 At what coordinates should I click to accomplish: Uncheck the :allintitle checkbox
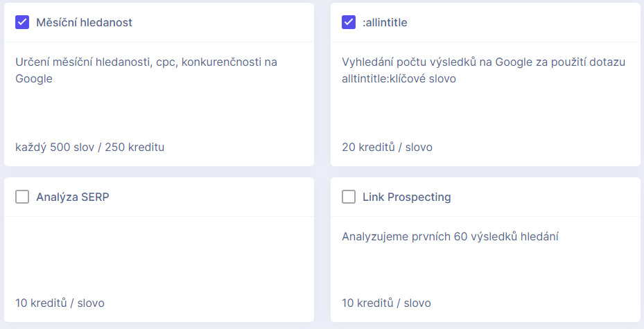349,22
